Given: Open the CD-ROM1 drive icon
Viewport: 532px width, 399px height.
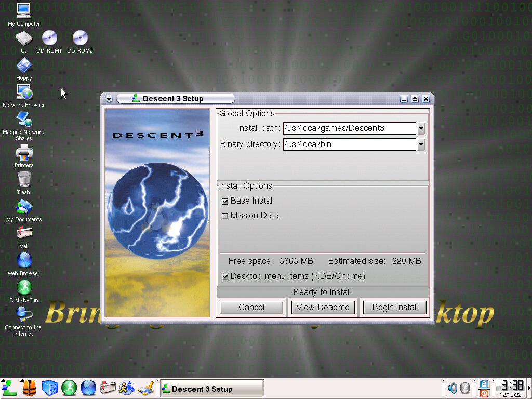Looking at the screenshot, I should tap(49, 38).
